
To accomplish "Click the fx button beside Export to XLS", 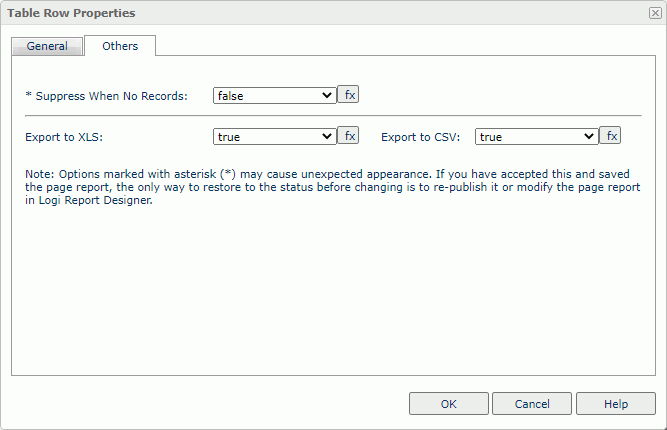I will (x=348, y=136).
